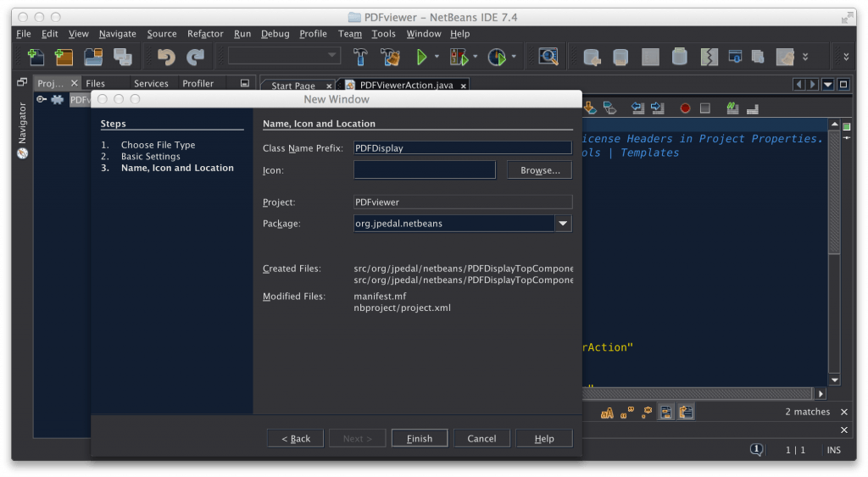868x477 pixels.
Task: Maximize the editor window with the square icon
Action: click(843, 85)
